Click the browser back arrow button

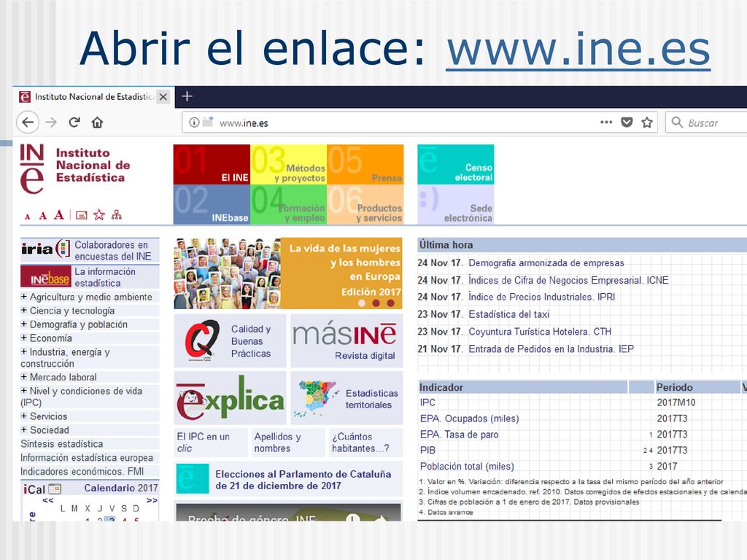(28, 122)
